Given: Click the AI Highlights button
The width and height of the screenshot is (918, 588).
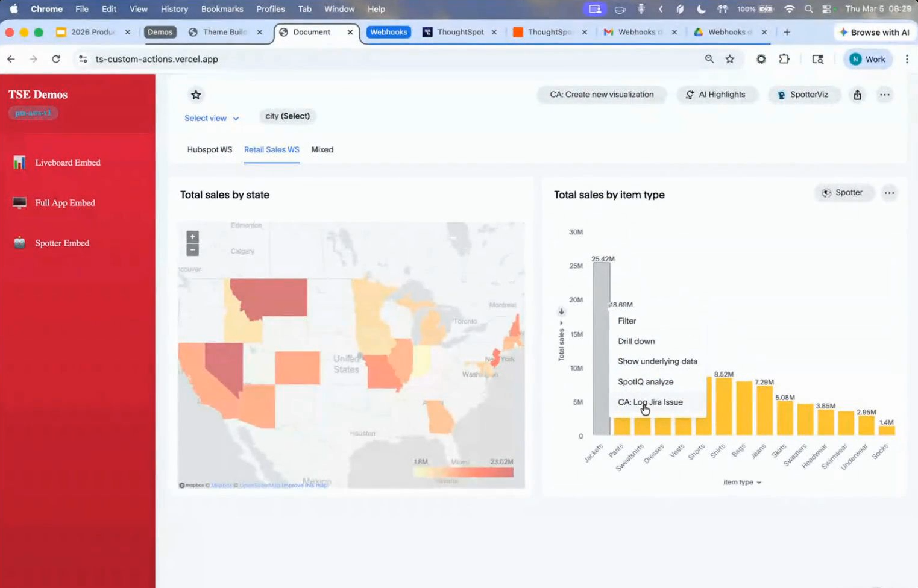Looking at the screenshot, I should pyautogui.click(x=715, y=95).
